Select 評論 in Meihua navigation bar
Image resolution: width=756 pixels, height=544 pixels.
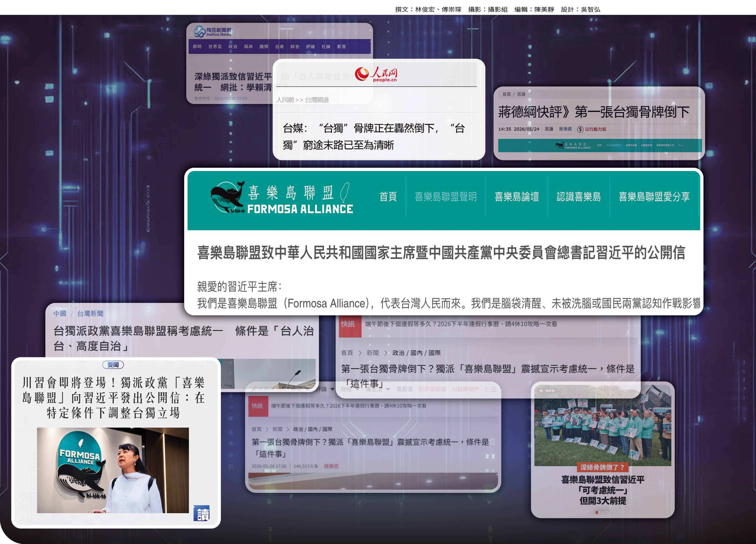[310, 47]
